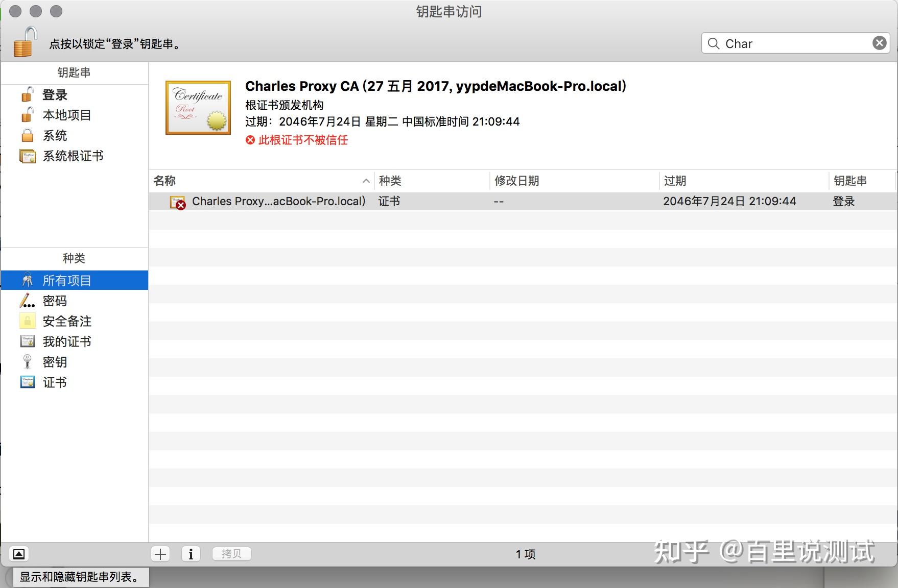898x588 pixels.
Task: Select the 我的证书 category
Action: pos(66,341)
